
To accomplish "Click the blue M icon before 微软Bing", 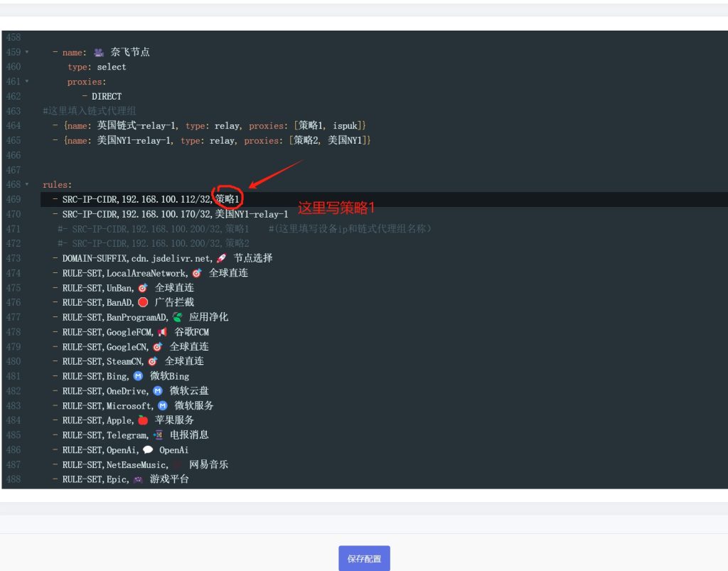I will 138,376.
